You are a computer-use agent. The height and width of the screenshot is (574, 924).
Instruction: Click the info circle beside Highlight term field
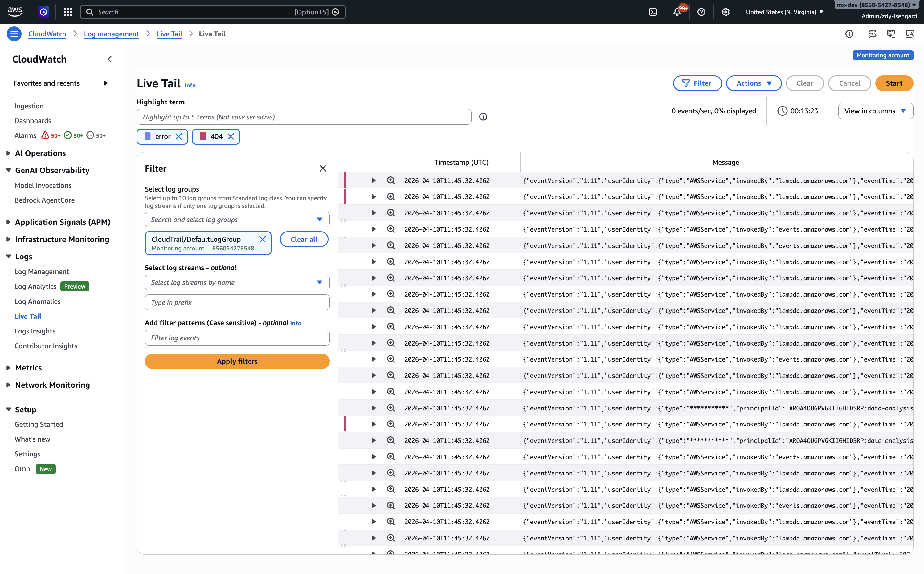(x=483, y=117)
